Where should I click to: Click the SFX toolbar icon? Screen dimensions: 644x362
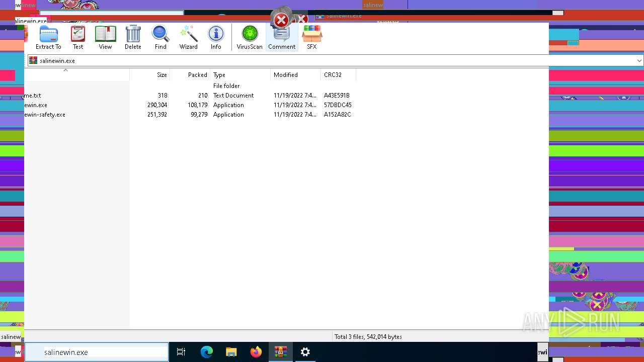tap(312, 38)
